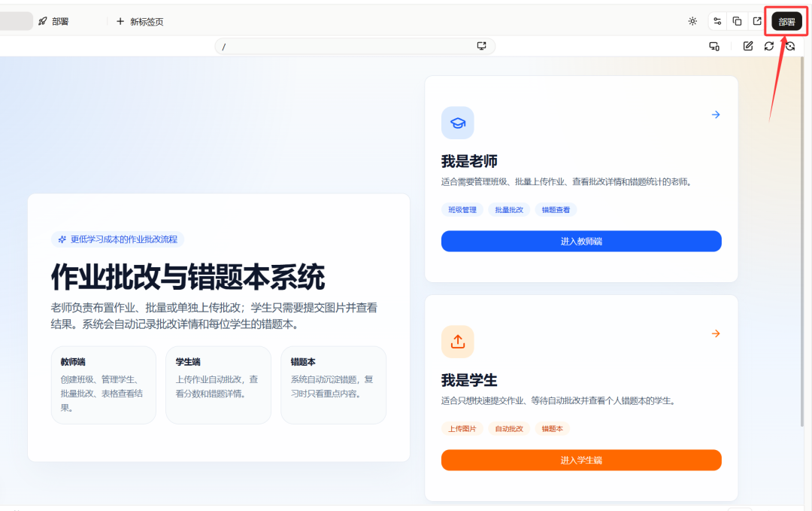Click the orange upload icon on the student card

[x=458, y=342]
